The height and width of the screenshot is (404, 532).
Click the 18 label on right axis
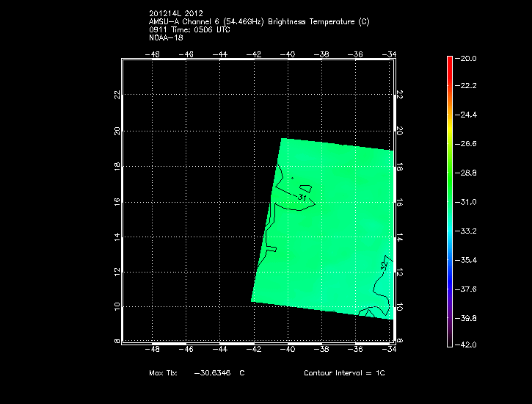click(400, 166)
